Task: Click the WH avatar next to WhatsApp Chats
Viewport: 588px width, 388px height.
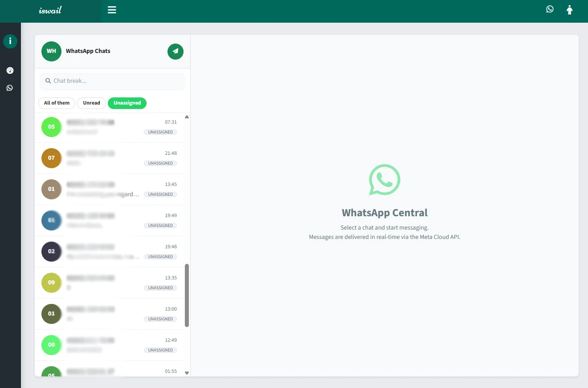Action: click(51, 51)
